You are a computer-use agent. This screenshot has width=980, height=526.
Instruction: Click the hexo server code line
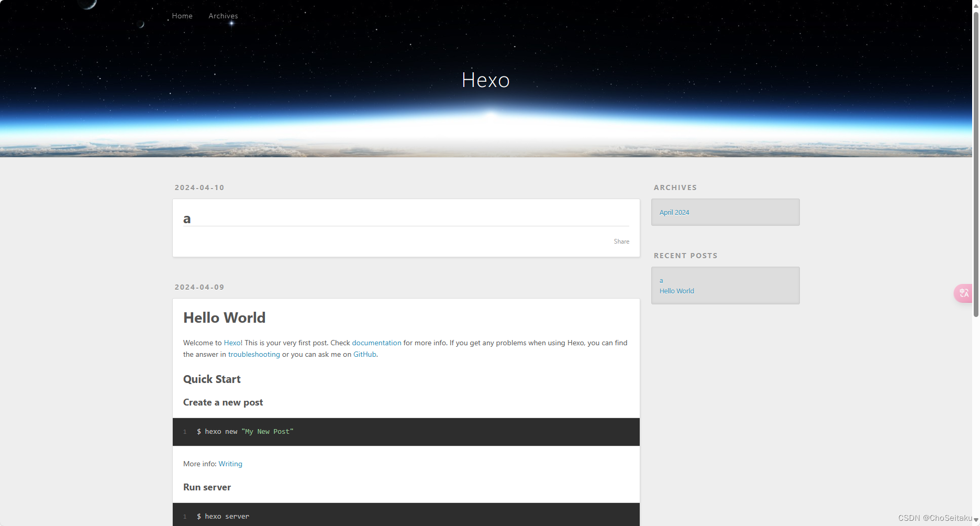pyautogui.click(x=223, y=517)
